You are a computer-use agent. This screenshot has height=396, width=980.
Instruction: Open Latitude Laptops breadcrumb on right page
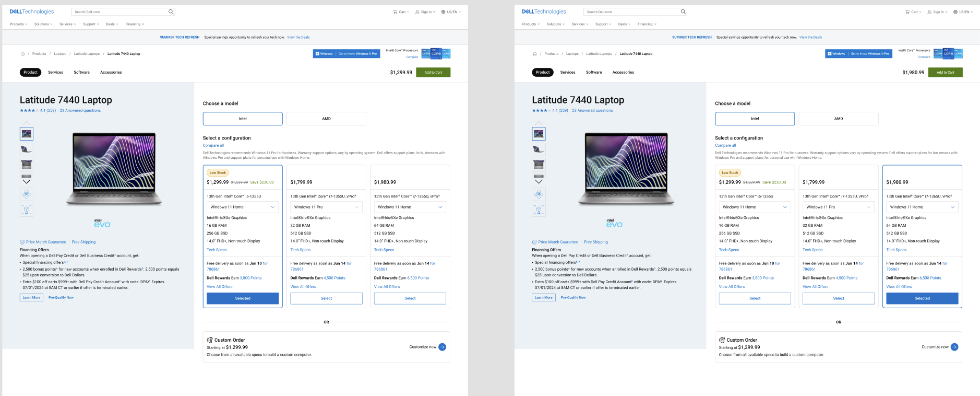(599, 54)
